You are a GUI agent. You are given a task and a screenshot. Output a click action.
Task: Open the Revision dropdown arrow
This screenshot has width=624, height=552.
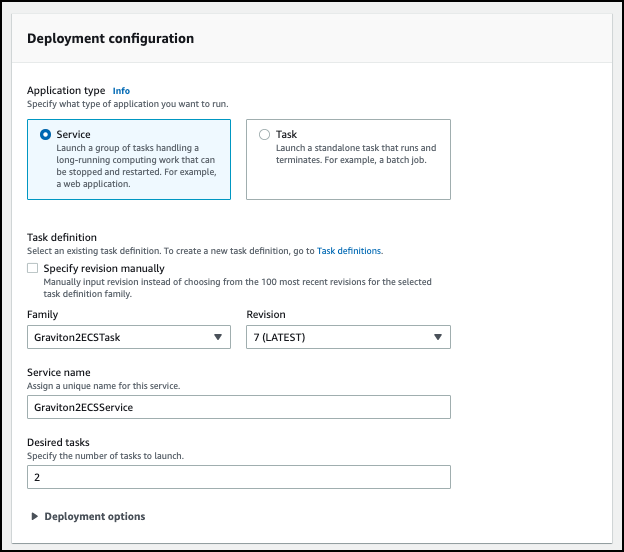438,337
